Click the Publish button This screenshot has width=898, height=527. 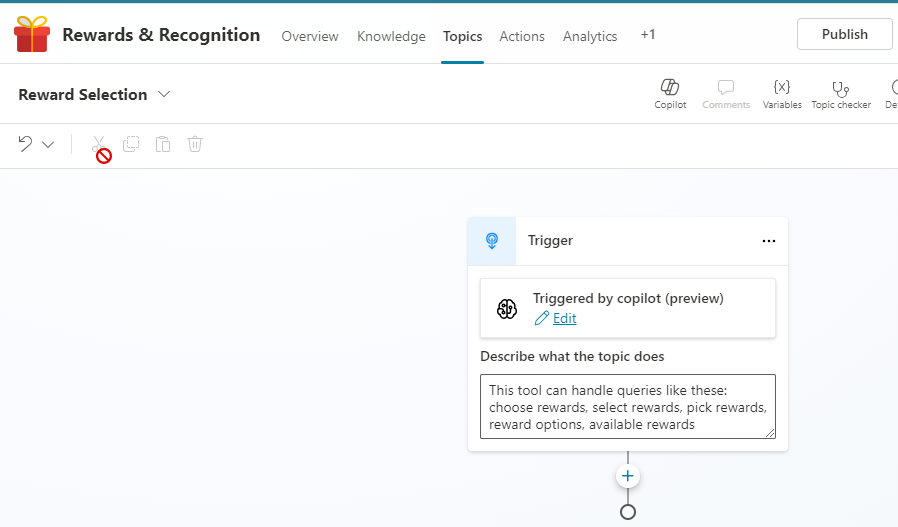tap(844, 34)
